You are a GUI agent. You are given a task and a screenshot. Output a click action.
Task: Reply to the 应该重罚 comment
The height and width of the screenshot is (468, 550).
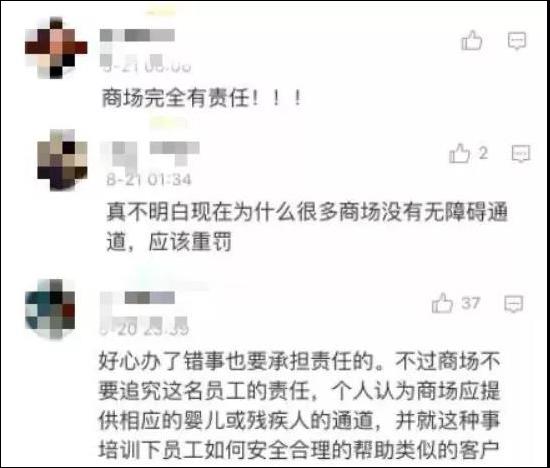coord(521,154)
